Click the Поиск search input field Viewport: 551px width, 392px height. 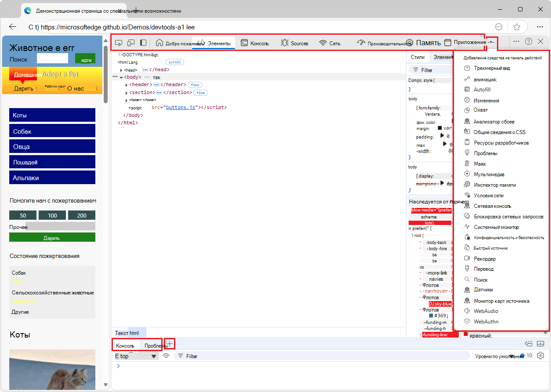(52, 58)
